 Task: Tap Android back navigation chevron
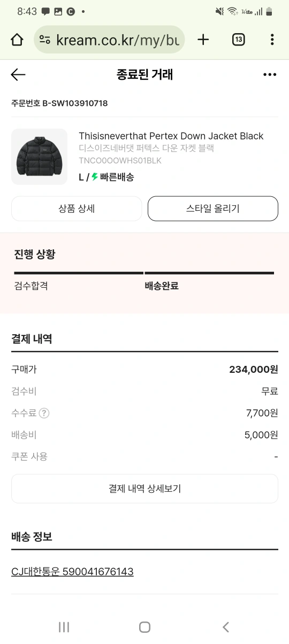coord(225,627)
